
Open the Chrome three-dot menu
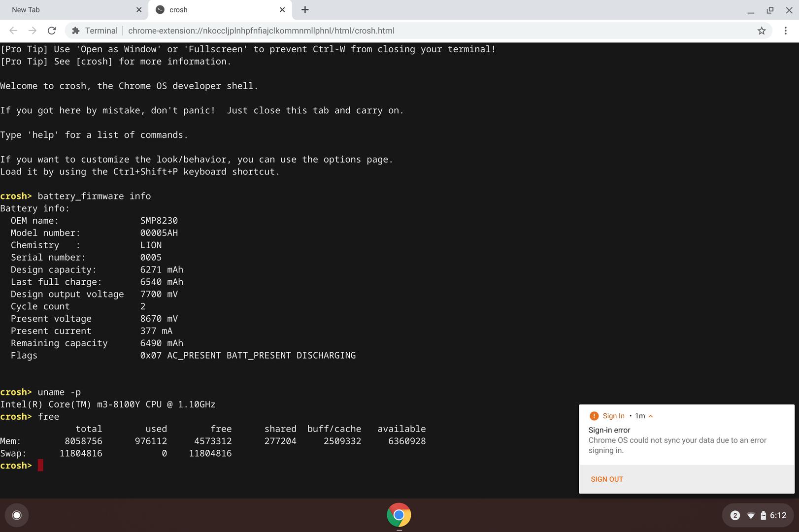tap(785, 31)
